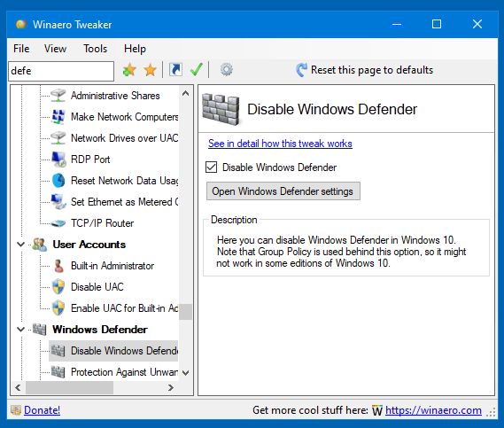
Task: Select the Administrative Shares tree item
Action: (x=115, y=96)
